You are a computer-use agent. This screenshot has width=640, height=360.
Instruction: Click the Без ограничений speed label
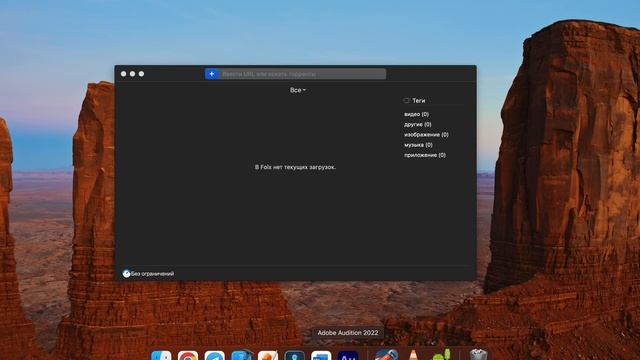pyautogui.click(x=153, y=274)
